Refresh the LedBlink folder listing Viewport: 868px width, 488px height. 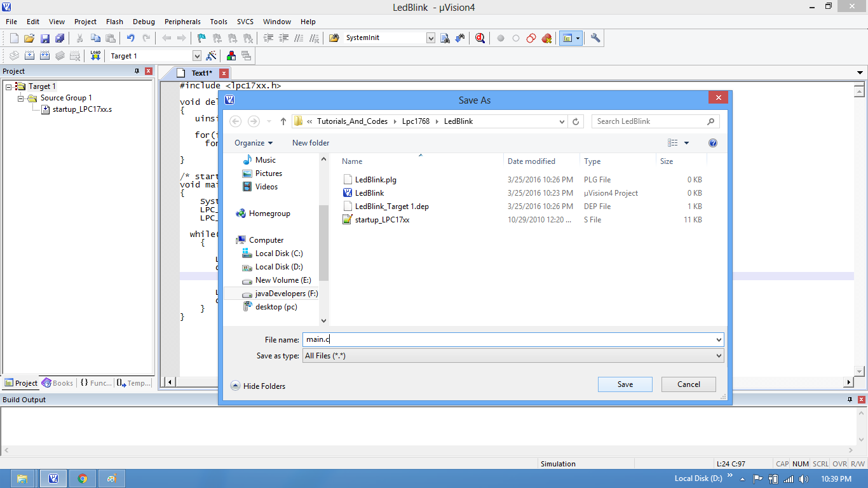tap(576, 121)
